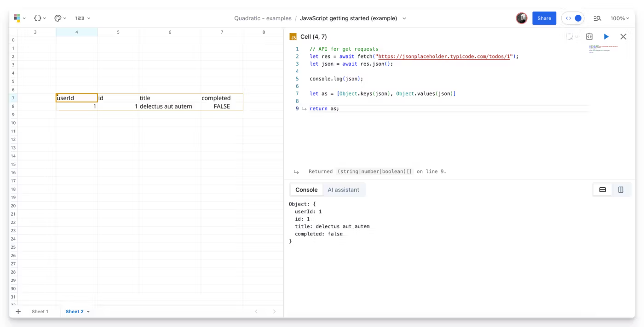Select the userId cell

point(77,98)
